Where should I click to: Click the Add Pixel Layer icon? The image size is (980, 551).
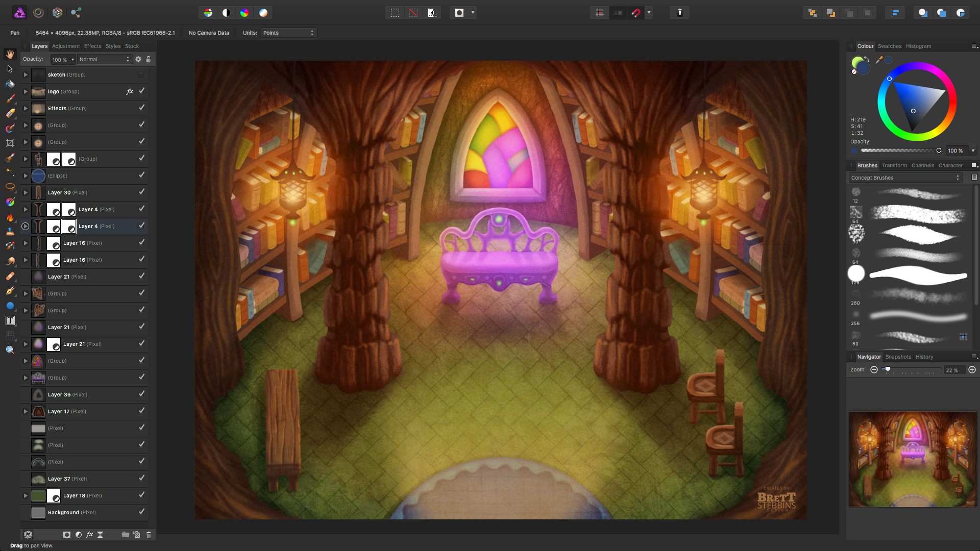coord(137,535)
